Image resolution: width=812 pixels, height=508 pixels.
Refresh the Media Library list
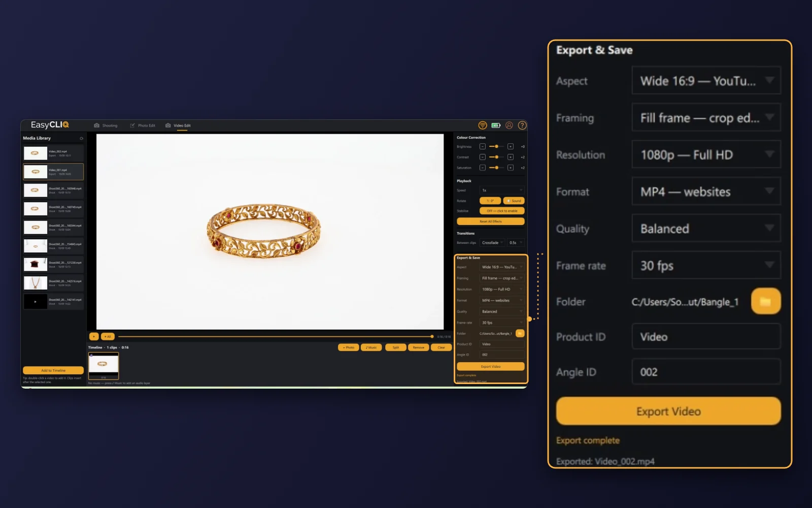(81, 138)
